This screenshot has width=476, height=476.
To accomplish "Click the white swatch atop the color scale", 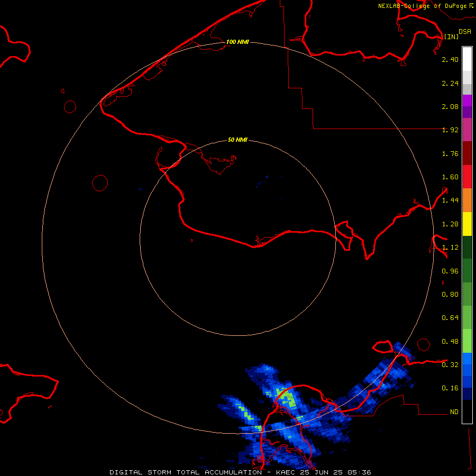I will pos(467,59).
